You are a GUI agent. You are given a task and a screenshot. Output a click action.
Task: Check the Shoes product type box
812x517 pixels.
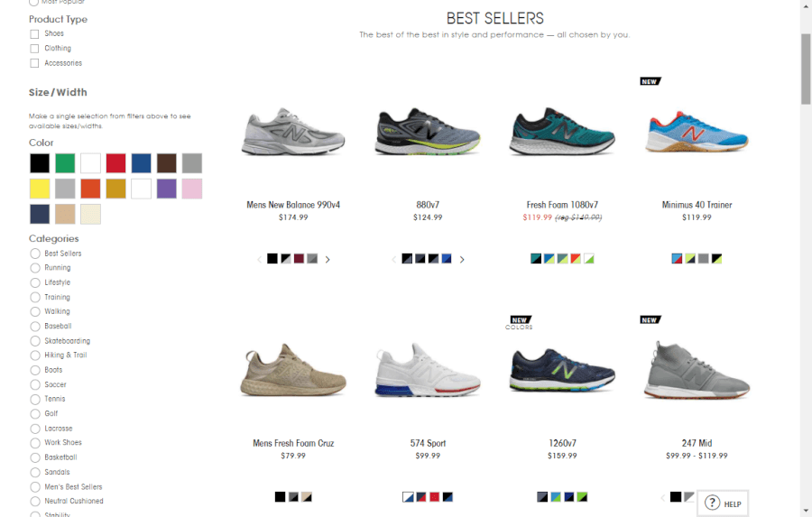click(34, 33)
